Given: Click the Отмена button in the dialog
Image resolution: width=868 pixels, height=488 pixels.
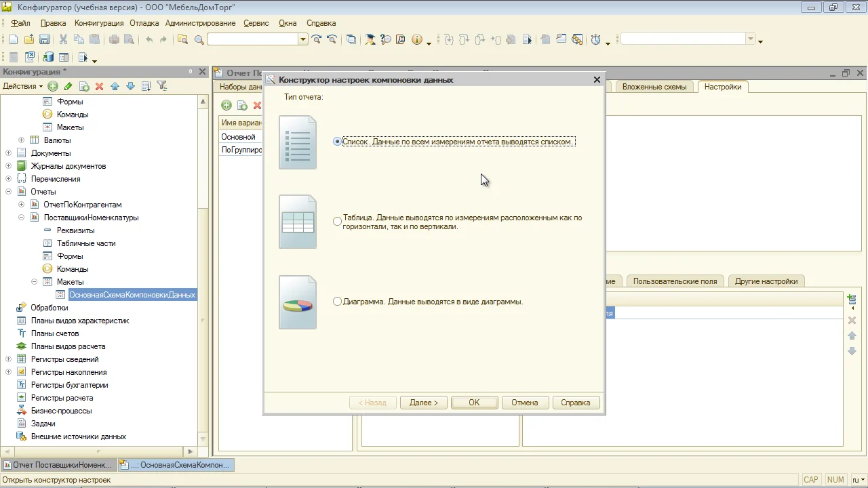Looking at the screenshot, I should click(524, 403).
